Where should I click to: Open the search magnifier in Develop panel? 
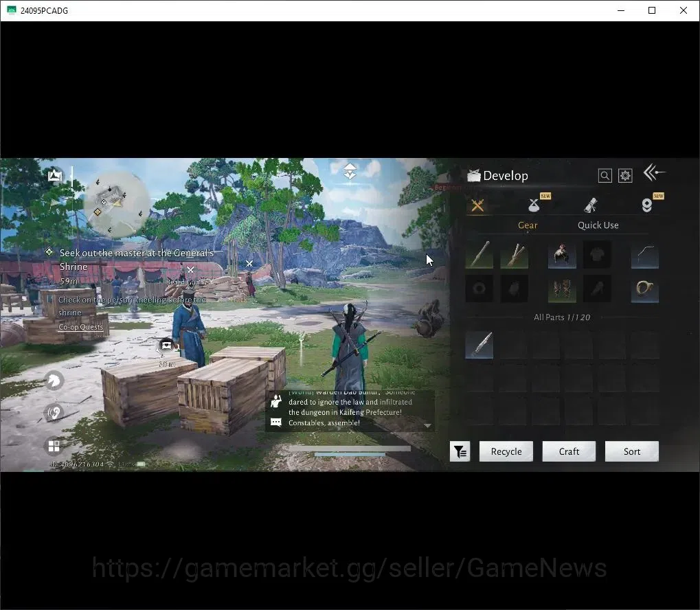pos(605,175)
